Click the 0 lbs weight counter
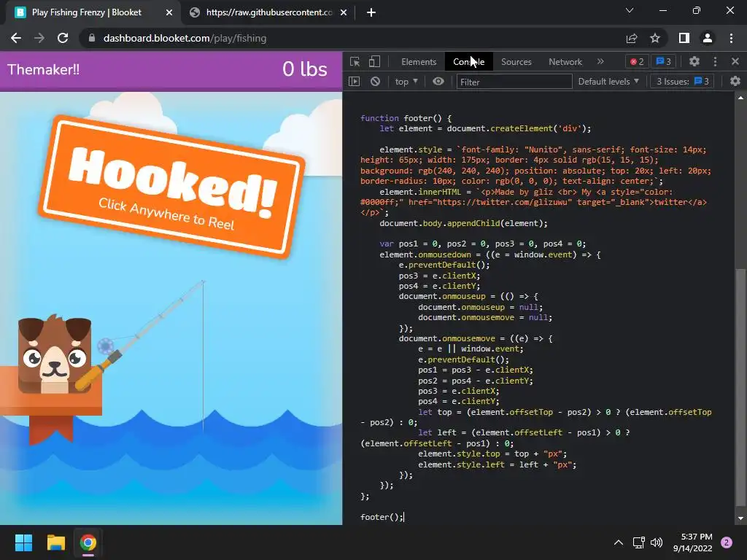Image resolution: width=747 pixels, height=560 pixels. tap(305, 69)
